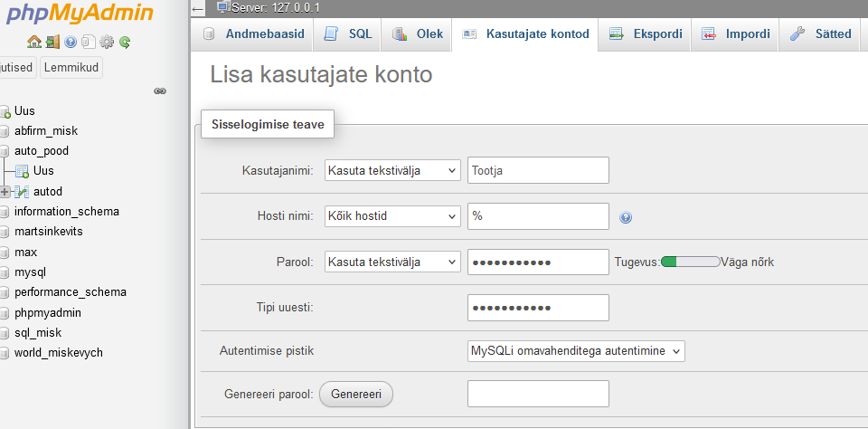Click the MySQL documentation page icon
868x429 pixels.
88,42
